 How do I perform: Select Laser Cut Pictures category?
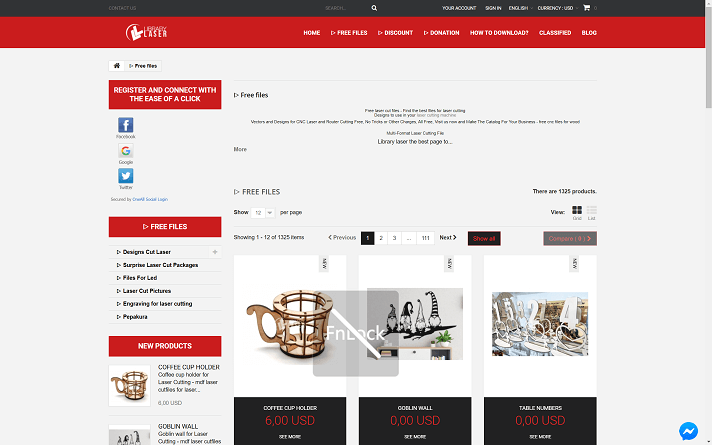[147, 291]
